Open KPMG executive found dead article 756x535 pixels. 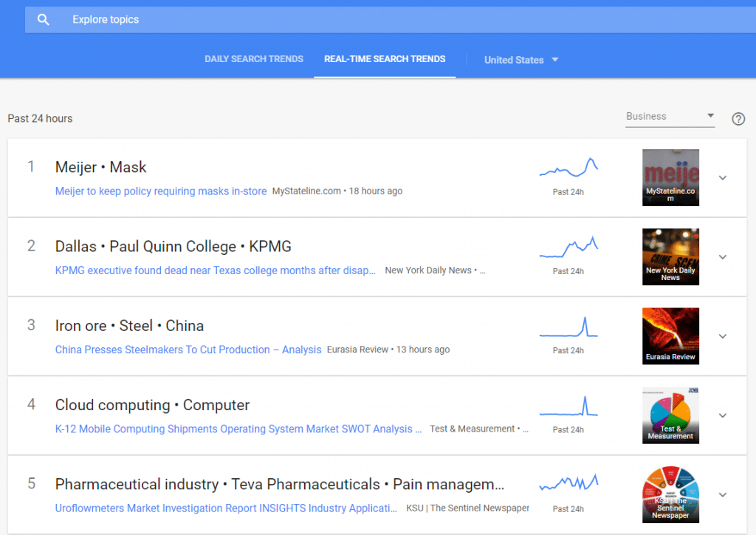click(x=216, y=270)
